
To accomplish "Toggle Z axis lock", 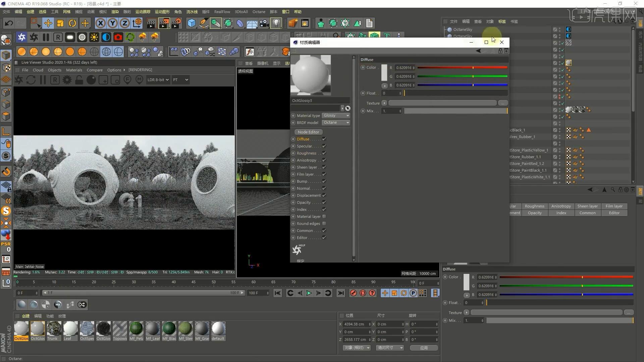I will click(x=125, y=23).
